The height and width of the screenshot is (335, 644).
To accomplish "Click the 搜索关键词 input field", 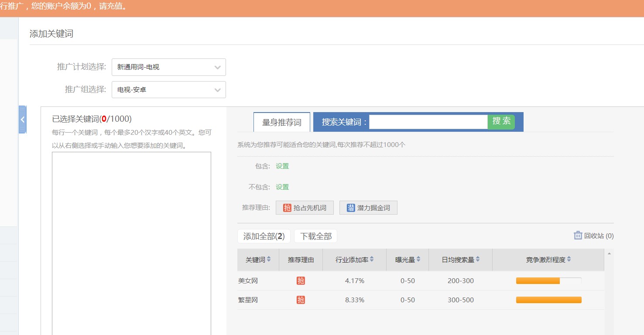I will pos(428,122).
